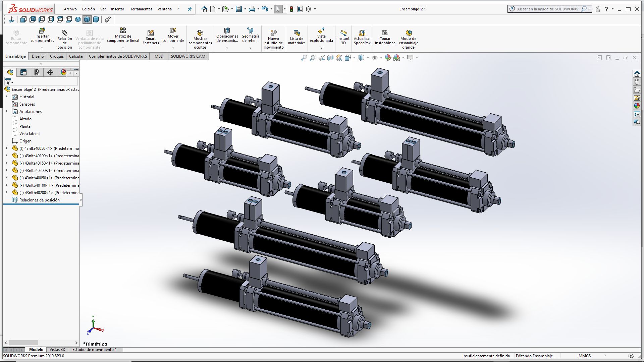Collapse the left panel using the outlined arrow button

(x=599, y=58)
